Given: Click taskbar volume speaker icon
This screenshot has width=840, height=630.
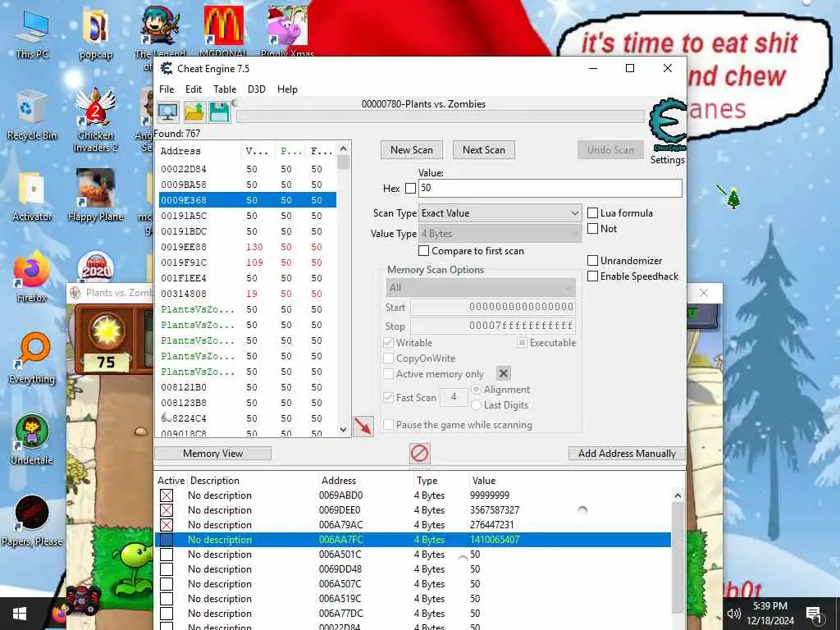Looking at the screenshot, I should coord(734,614).
